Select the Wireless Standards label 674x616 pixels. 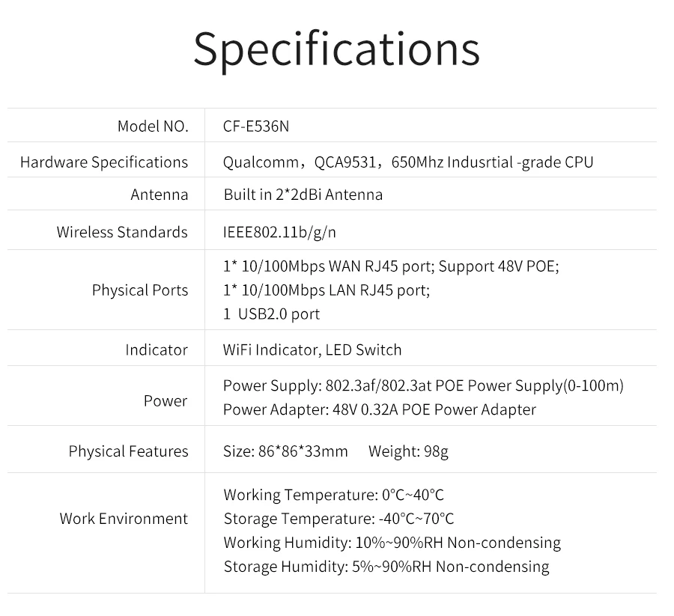pos(122,232)
